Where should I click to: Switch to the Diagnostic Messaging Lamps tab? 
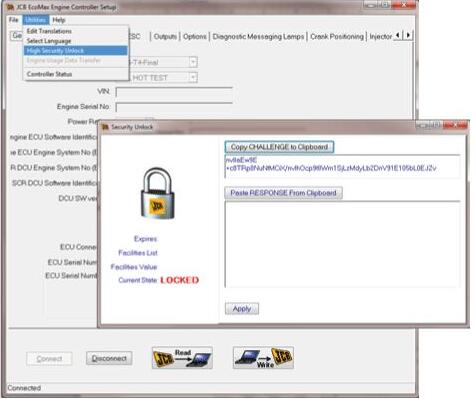(x=258, y=36)
